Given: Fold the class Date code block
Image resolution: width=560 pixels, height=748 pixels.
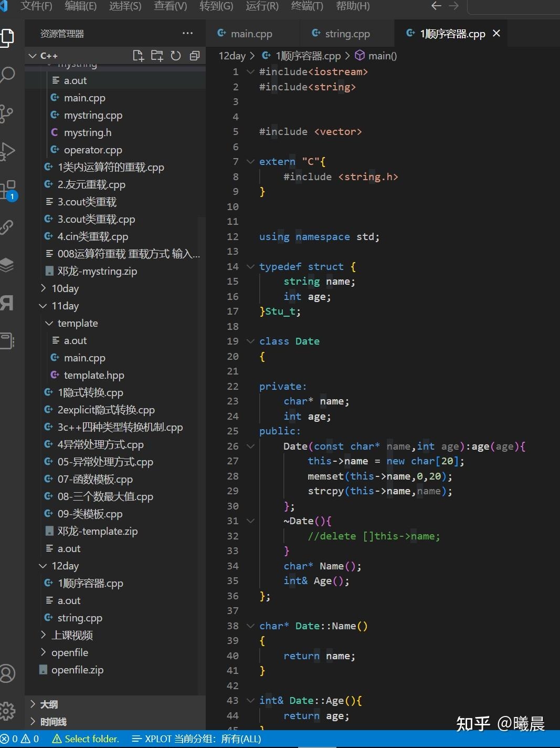Looking at the screenshot, I should pos(250,341).
